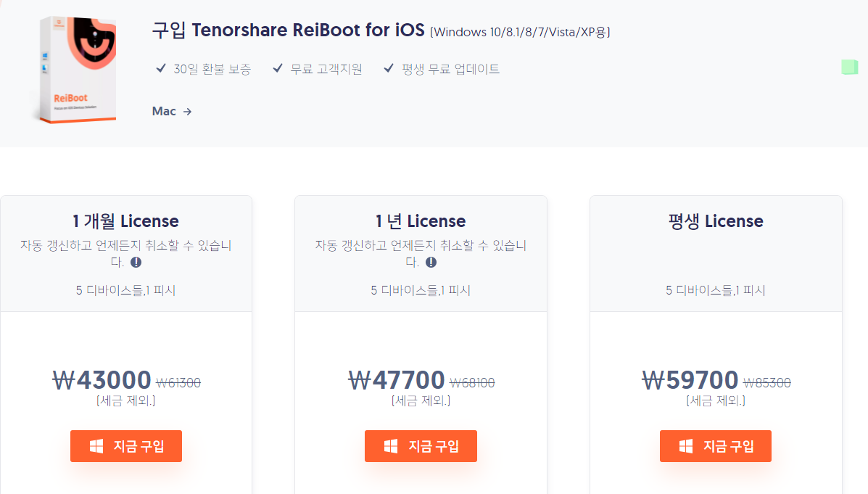868x494 pixels.
Task: Select the 1 년 License heading
Action: [421, 221]
